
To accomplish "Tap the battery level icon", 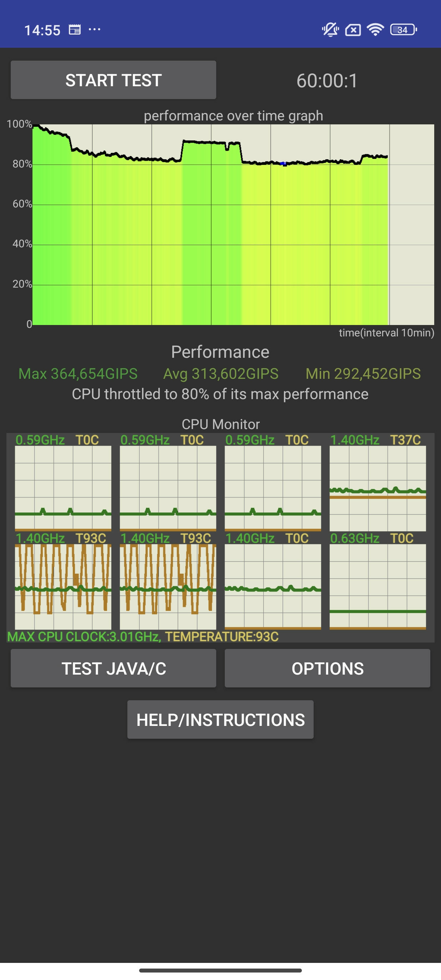I will click(x=403, y=30).
